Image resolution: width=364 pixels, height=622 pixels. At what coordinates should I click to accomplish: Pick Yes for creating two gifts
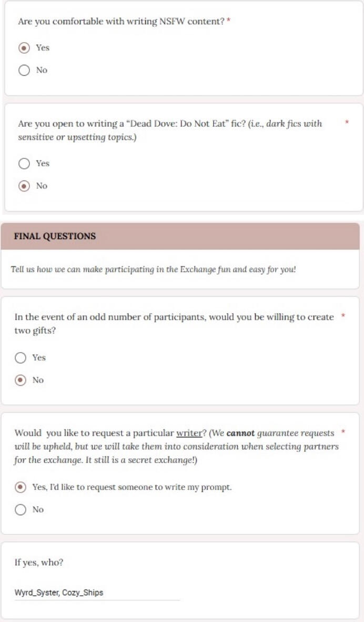click(21, 358)
